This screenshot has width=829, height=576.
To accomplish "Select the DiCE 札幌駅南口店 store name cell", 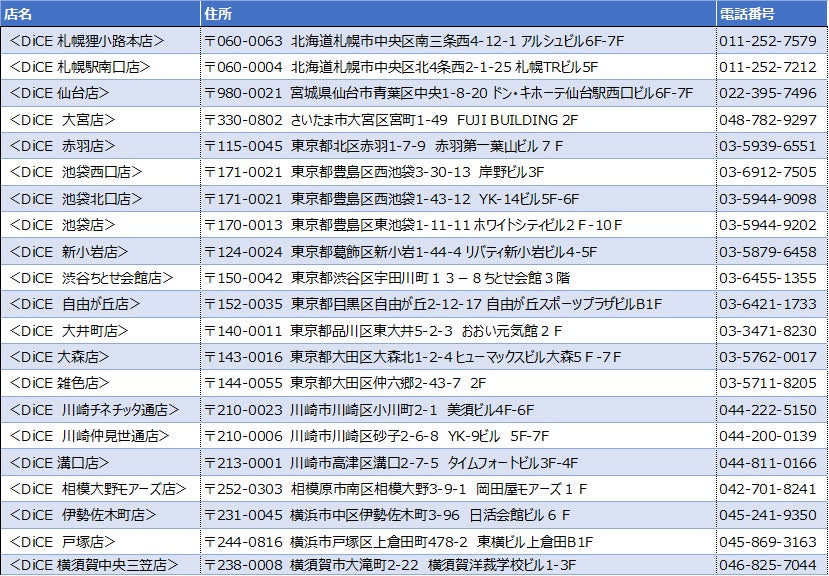I will [x=100, y=67].
